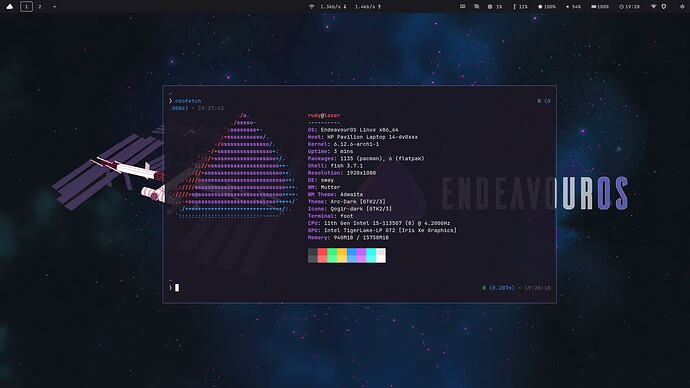Click the Resolution: 1920x1080 line
Screen dimensions: 690x388
[342, 173]
